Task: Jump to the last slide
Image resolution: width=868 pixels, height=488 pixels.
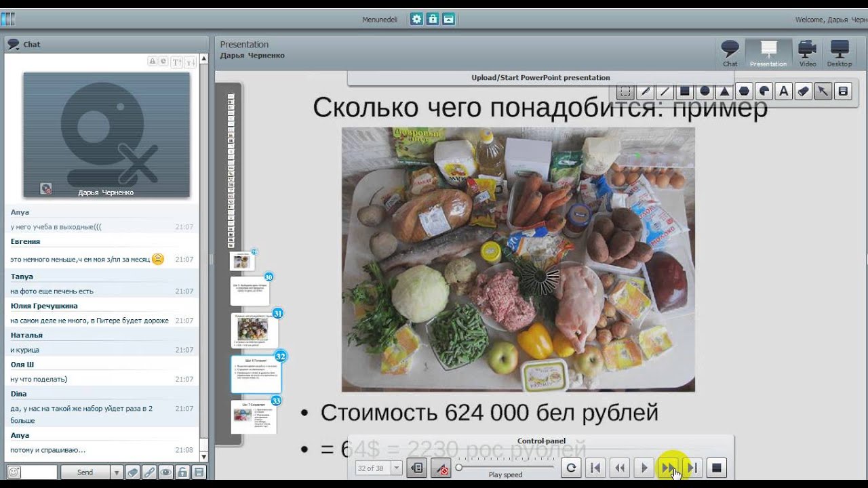Action: pos(692,468)
